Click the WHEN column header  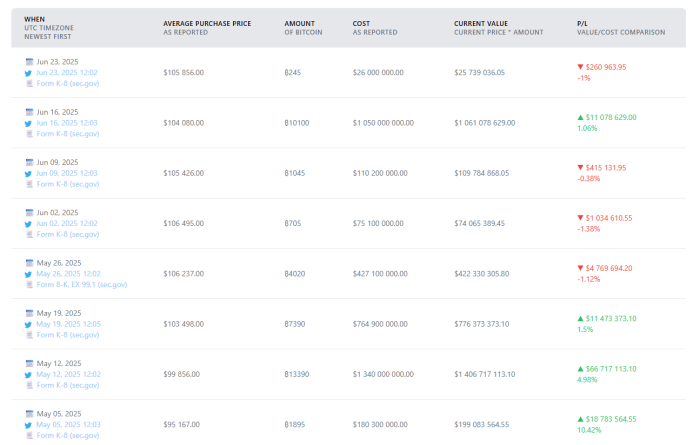pos(37,21)
